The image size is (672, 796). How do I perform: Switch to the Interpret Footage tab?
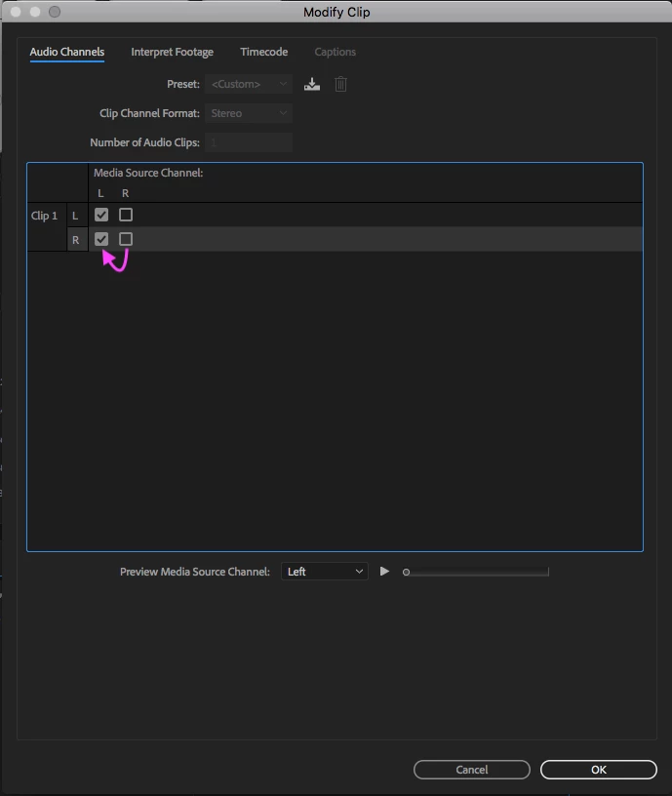(x=172, y=52)
